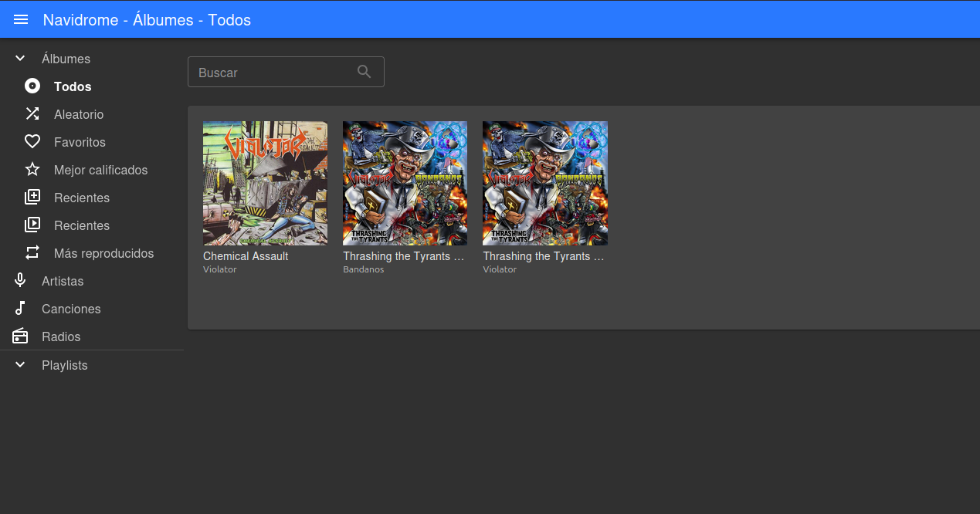Go to the Artistas page
Screen dimensions: 980x514
coord(63,281)
